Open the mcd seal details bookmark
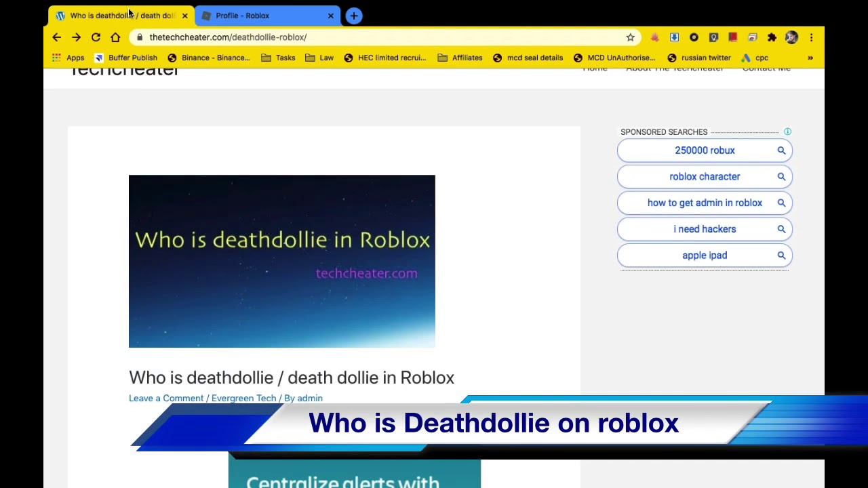Screen dimensions: 868x488 pyautogui.click(x=528, y=58)
